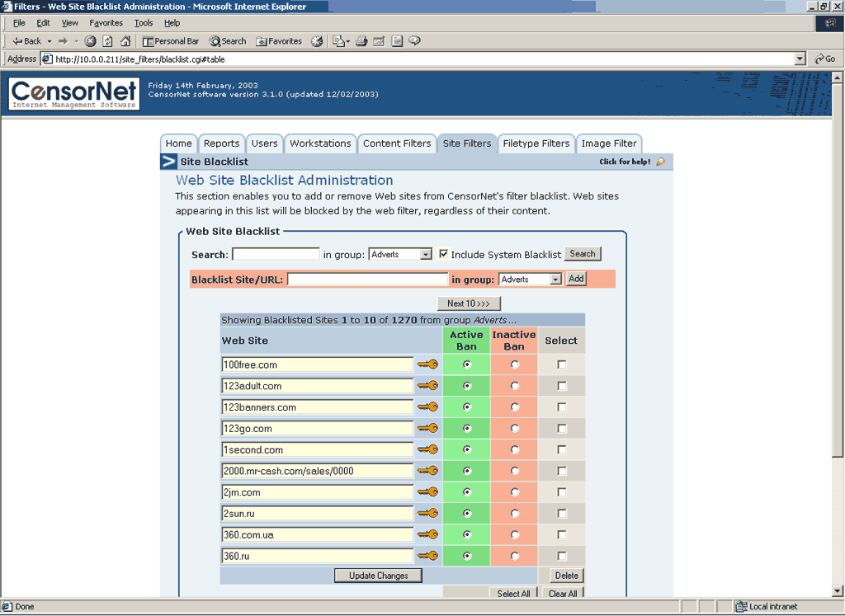
Task: Switch to the Workstations tab
Action: pos(320,143)
